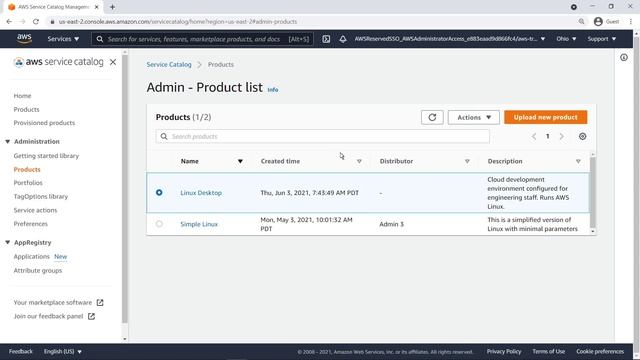Open the Linux Desktop product link

tap(201, 193)
